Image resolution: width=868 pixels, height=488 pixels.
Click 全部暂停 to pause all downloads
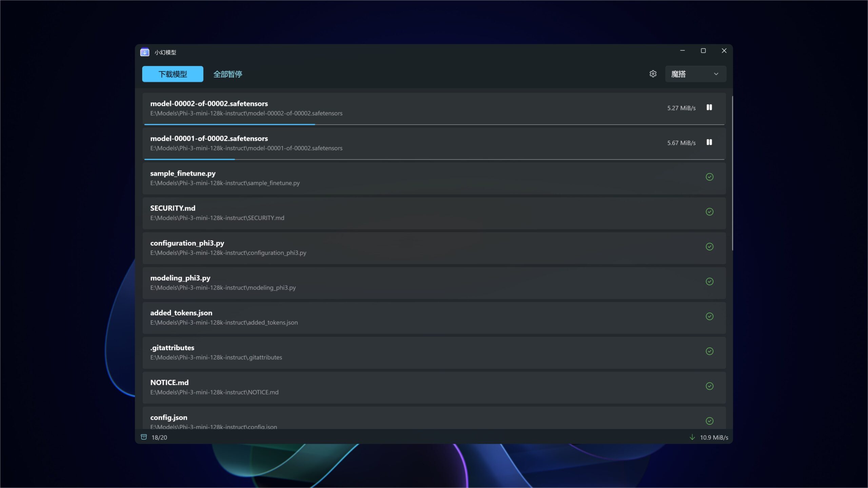tap(228, 74)
